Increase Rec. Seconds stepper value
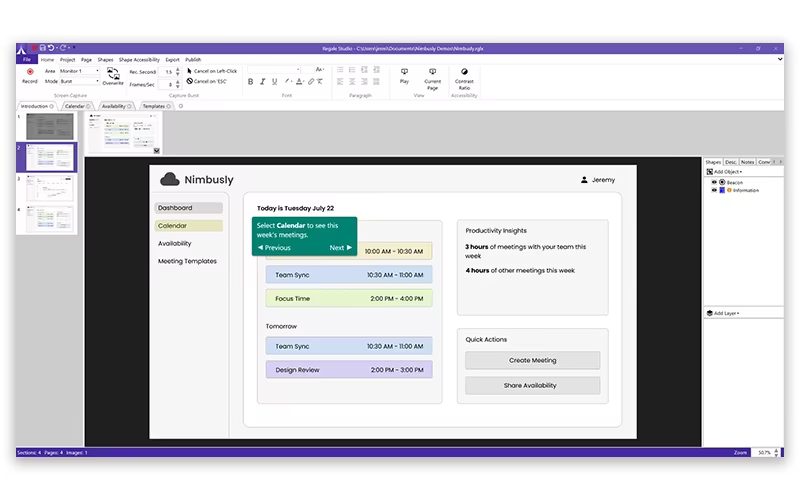800x500 pixels. pyautogui.click(x=178, y=69)
